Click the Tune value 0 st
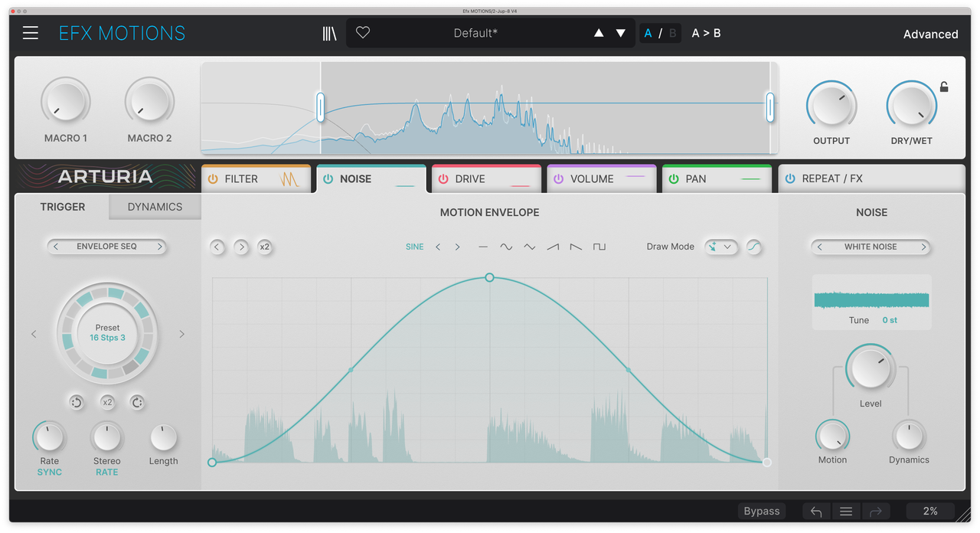980x533 pixels. [890, 320]
